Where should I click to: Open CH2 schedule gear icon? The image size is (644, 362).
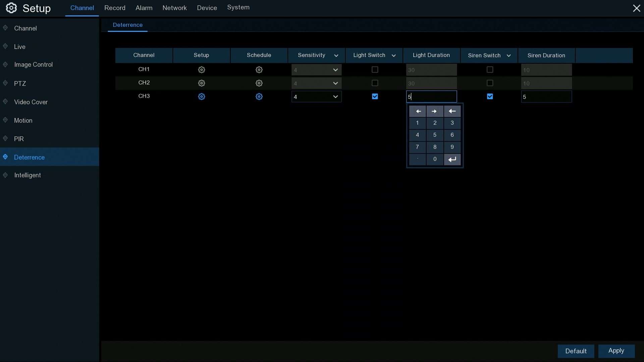tap(259, 83)
